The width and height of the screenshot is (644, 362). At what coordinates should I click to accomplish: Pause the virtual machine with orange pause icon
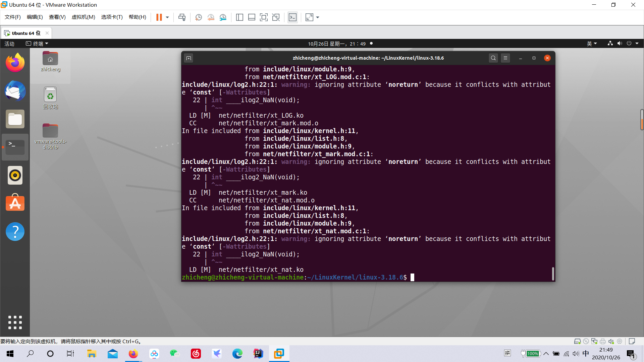pyautogui.click(x=159, y=17)
